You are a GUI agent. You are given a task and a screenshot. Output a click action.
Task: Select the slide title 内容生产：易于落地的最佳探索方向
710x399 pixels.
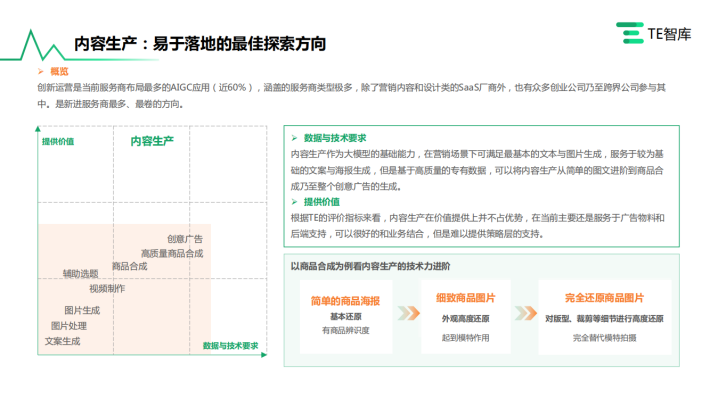(x=200, y=44)
